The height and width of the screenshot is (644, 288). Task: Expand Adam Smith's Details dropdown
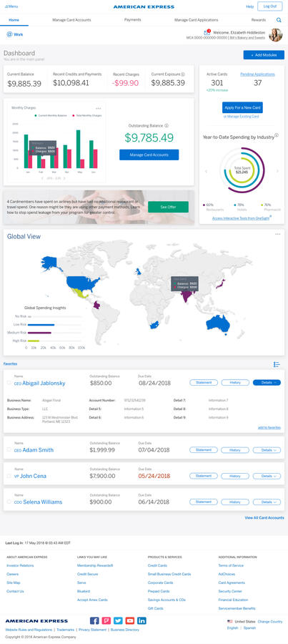267,450
